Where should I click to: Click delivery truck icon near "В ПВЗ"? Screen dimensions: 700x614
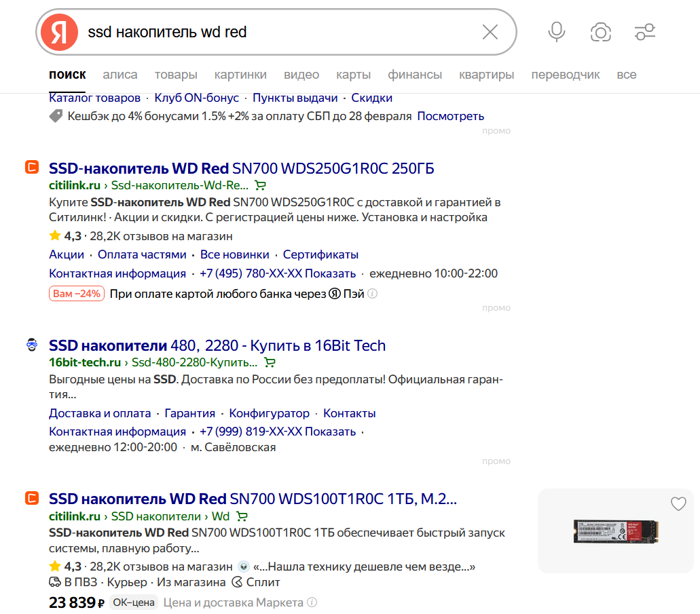pyautogui.click(x=55, y=582)
